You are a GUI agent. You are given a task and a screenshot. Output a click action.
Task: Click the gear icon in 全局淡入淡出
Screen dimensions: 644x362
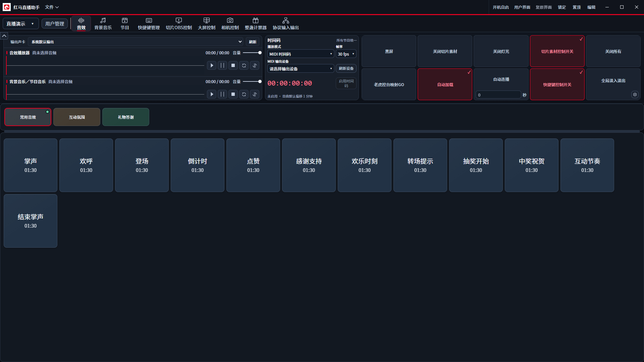[x=635, y=95]
